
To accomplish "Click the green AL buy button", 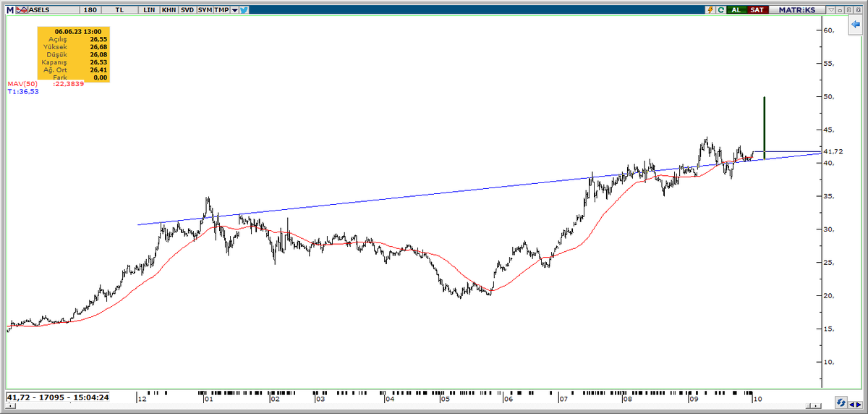I will (x=736, y=10).
